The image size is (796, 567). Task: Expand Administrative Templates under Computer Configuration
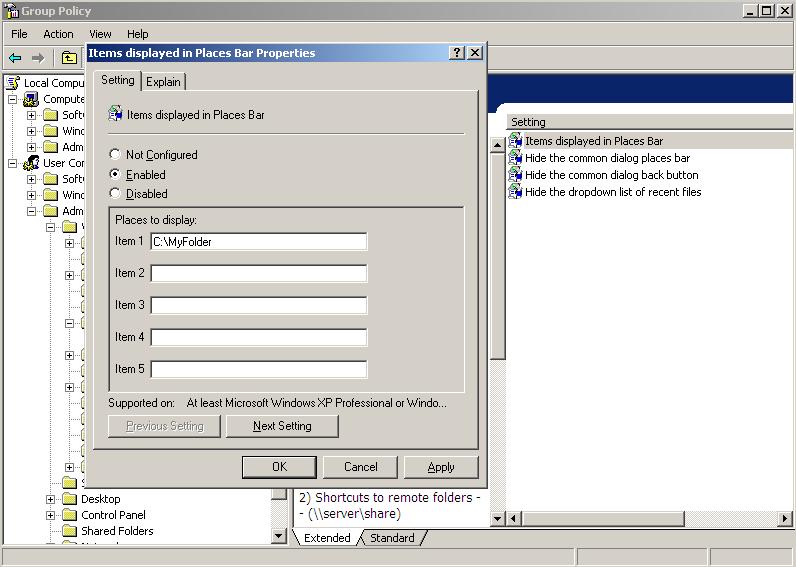pyautogui.click(x=31, y=147)
